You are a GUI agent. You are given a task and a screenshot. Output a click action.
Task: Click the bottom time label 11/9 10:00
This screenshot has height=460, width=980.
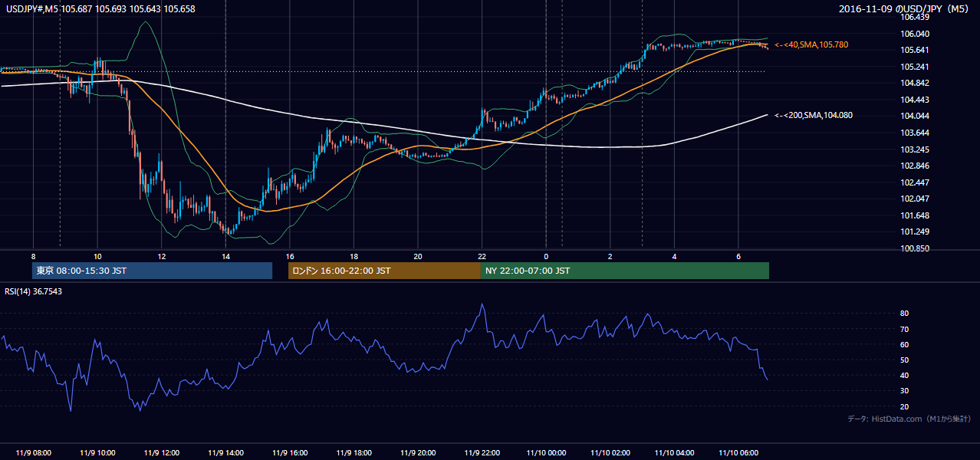(97, 452)
